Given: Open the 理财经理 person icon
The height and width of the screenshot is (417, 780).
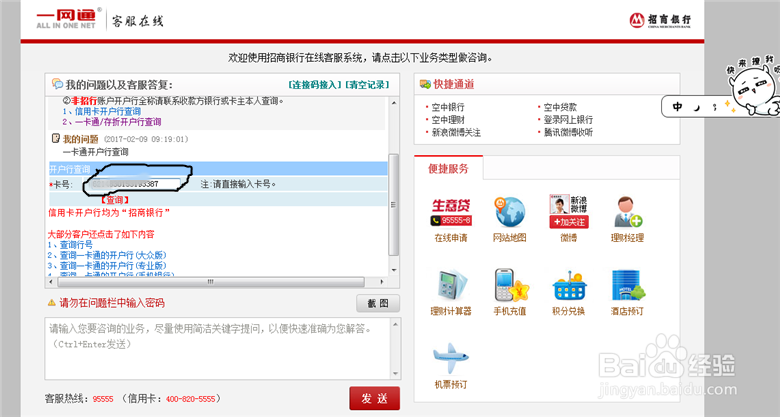Looking at the screenshot, I should (627, 212).
